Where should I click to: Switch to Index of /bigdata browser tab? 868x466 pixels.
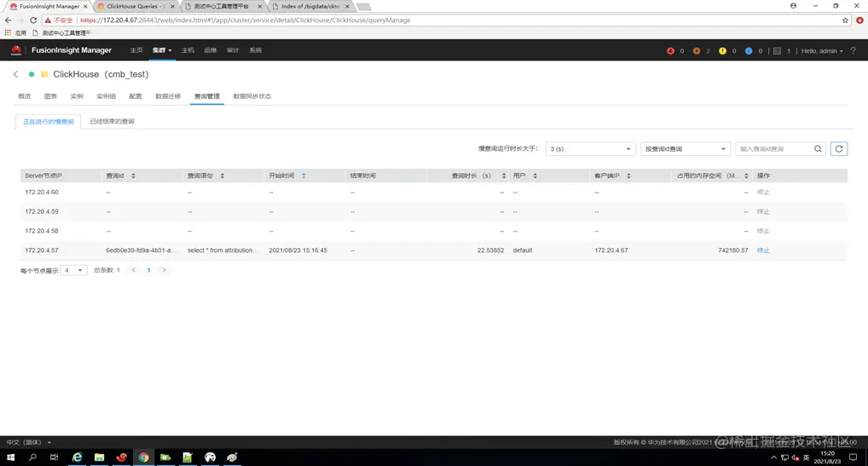310,7
